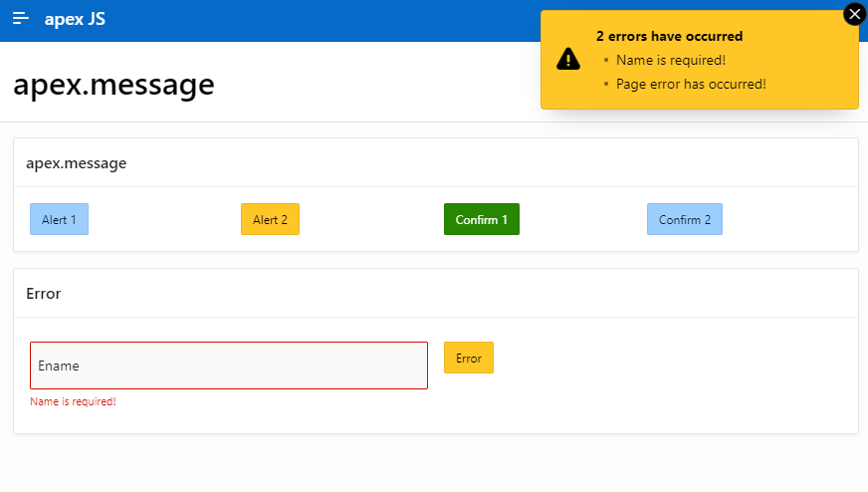Select 'Name is required!' in the notification list
The width and height of the screenshot is (868, 492).
click(x=671, y=60)
